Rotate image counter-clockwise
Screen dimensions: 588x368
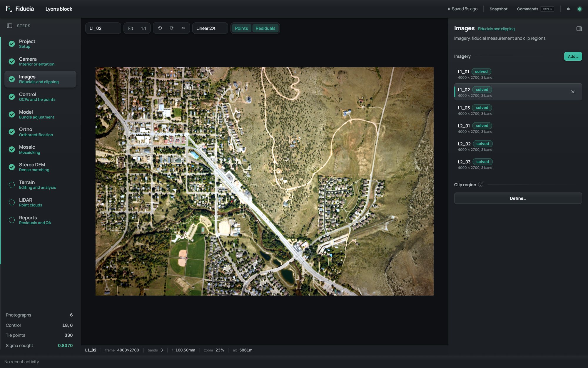(x=160, y=28)
